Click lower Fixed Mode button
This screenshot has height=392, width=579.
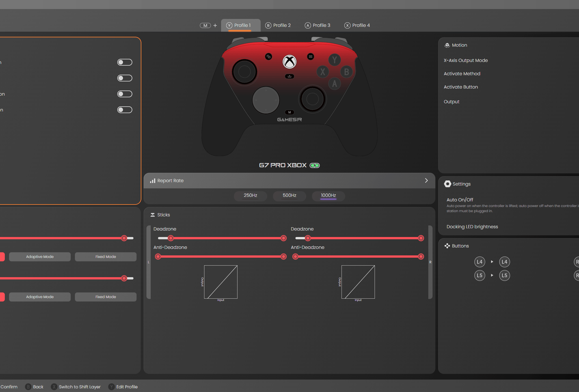[x=106, y=297]
